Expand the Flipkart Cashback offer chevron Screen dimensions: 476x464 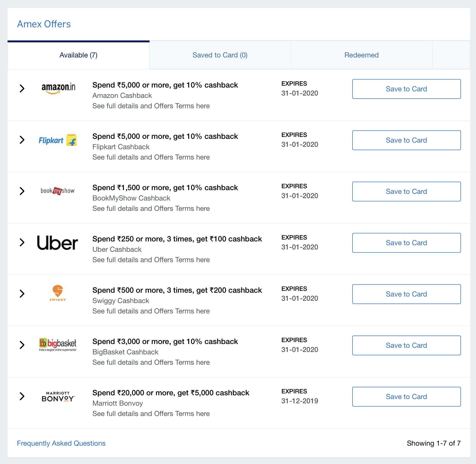coord(22,140)
